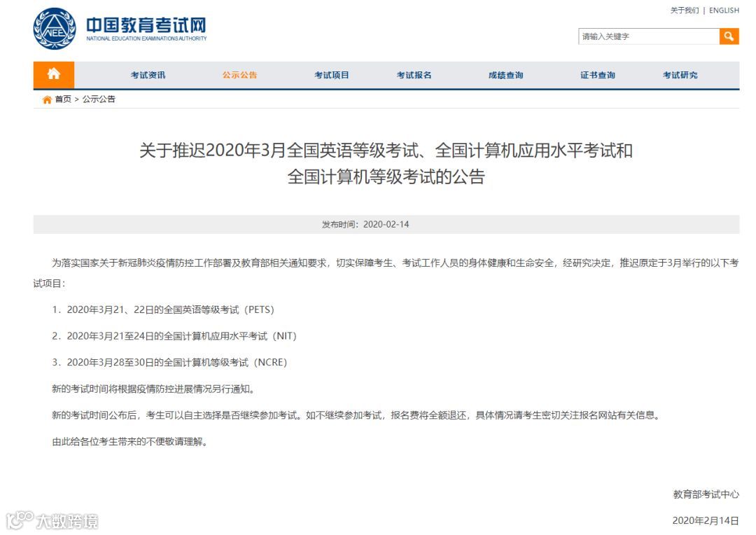Click 公示公告 in the breadcrumb
The width and height of the screenshot is (756, 535).
[x=99, y=99]
